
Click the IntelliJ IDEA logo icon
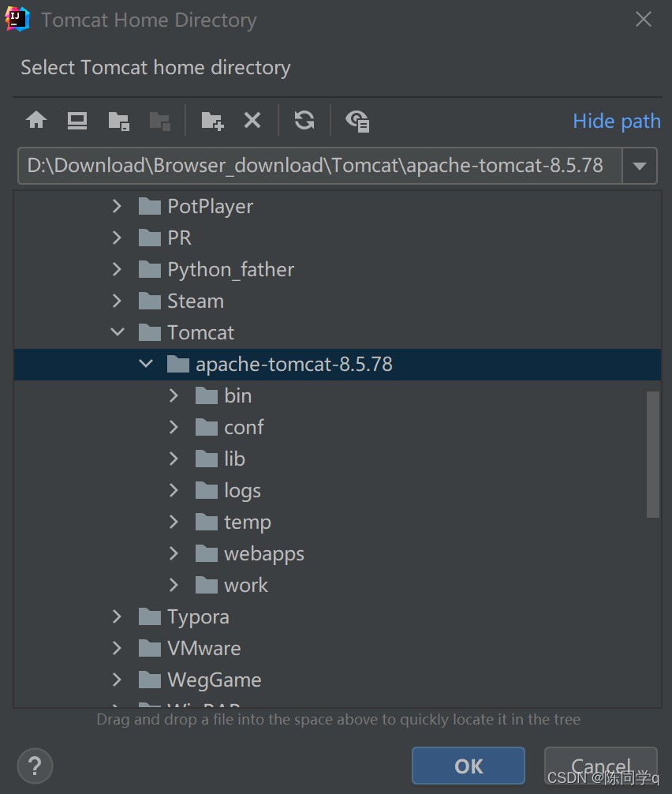click(x=17, y=19)
